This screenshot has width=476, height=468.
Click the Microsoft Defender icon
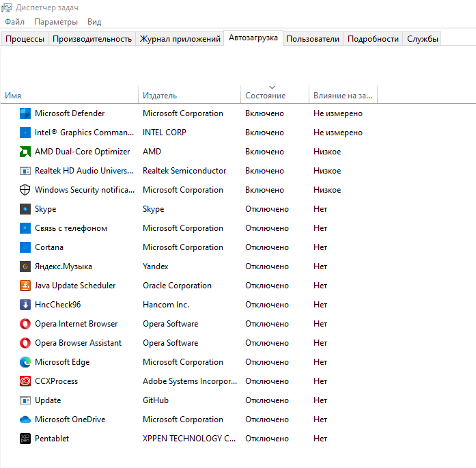(x=25, y=113)
